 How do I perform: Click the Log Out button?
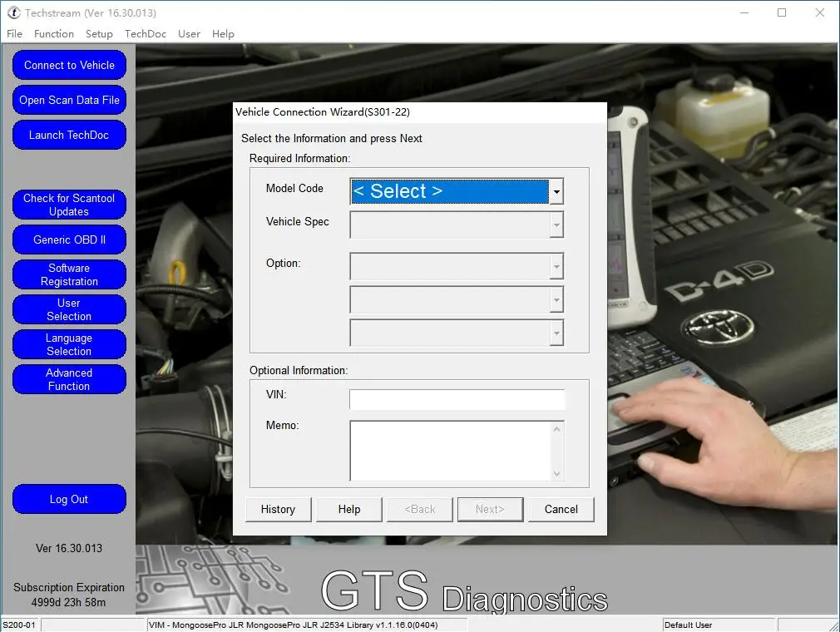point(69,499)
